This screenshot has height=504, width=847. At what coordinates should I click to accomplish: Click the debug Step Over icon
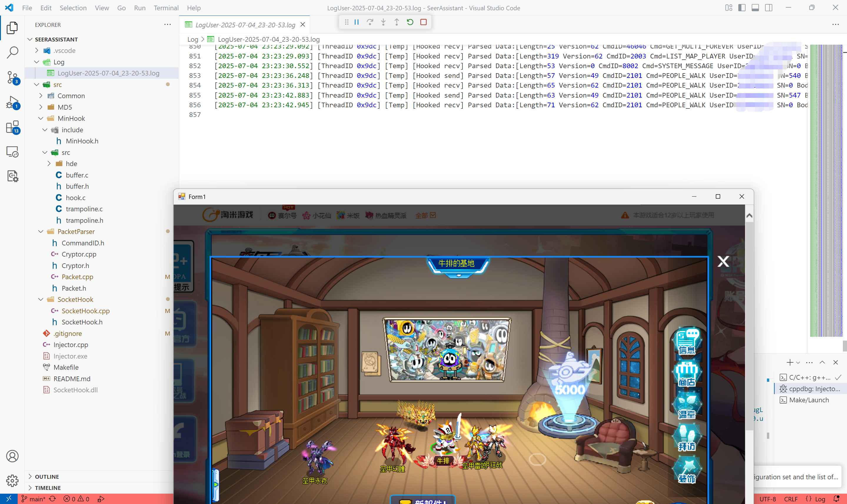point(370,22)
